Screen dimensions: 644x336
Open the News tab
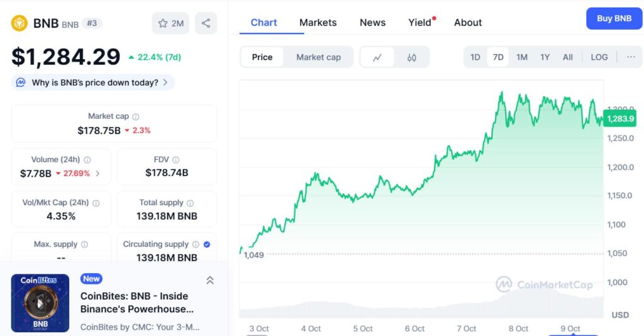[x=372, y=23]
